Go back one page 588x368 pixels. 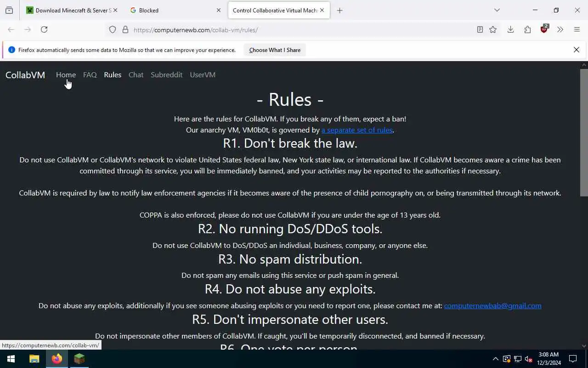[x=11, y=29]
